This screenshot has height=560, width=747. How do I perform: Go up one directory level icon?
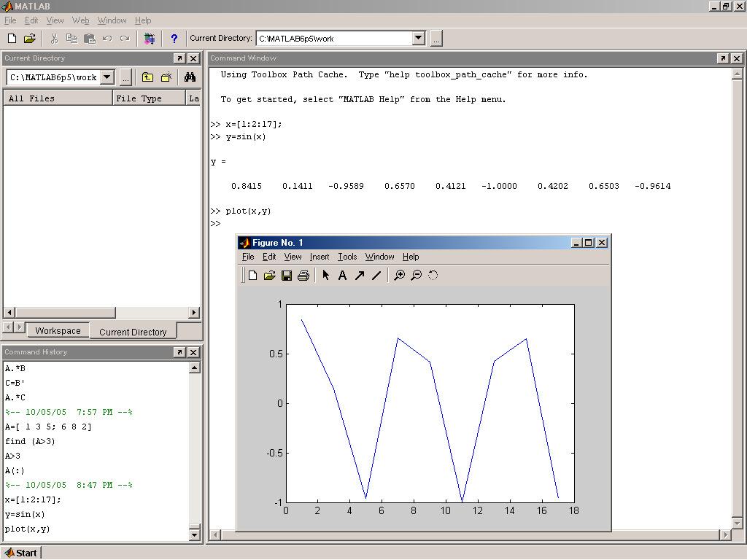point(147,77)
